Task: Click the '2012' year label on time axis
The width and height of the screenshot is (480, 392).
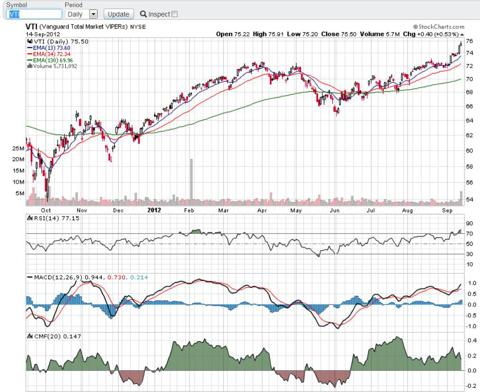Action: (154, 210)
